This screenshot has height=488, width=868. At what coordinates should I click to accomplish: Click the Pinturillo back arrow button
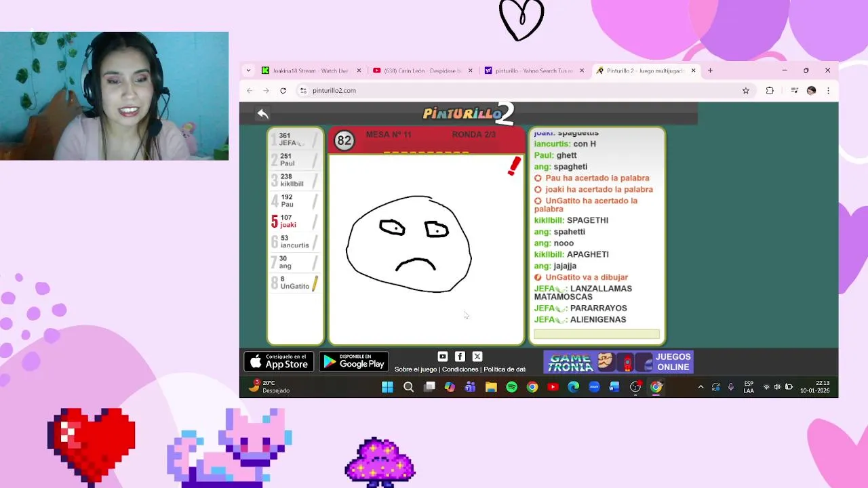pos(263,114)
